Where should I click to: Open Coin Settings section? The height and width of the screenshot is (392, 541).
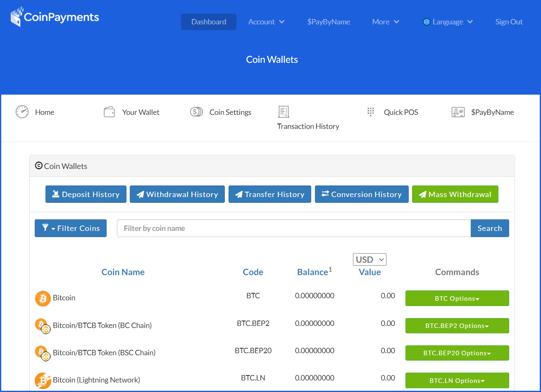(230, 112)
